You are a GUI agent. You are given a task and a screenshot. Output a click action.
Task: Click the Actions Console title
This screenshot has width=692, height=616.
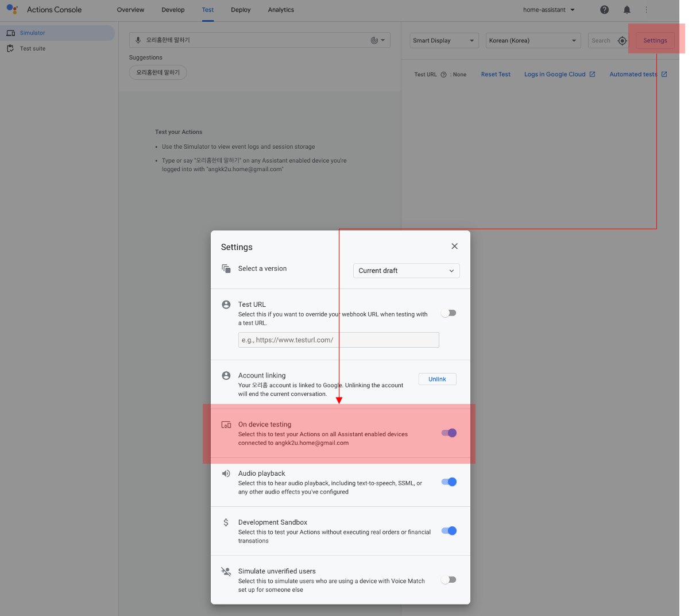(54, 10)
